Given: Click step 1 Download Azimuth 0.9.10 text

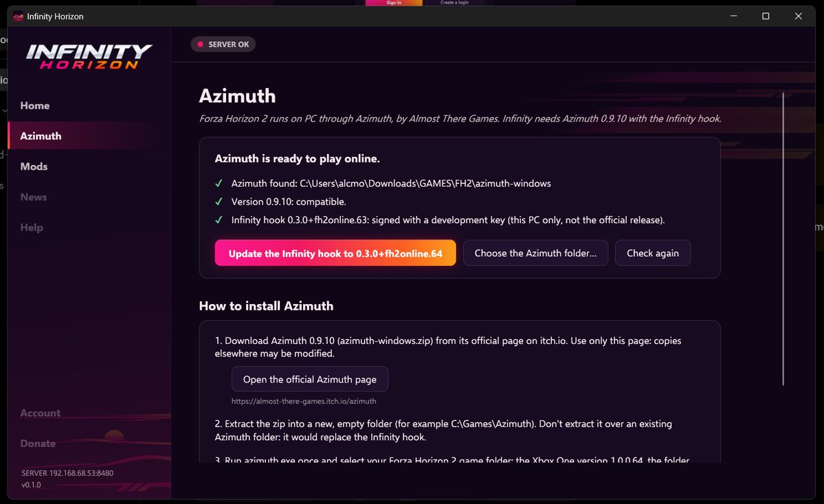Looking at the screenshot, I should point(447,347).
